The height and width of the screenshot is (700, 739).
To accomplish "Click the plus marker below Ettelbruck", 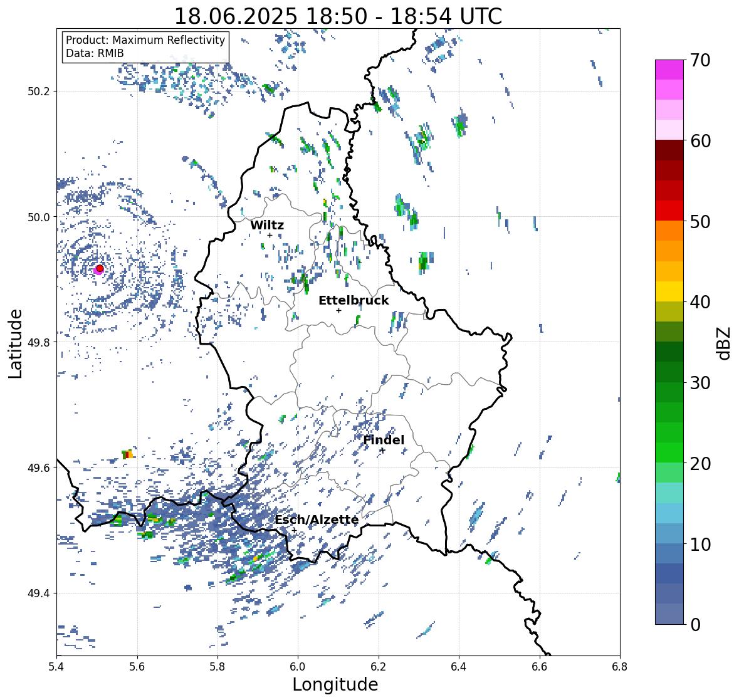I will pyautogui.click(x=338, y=310).
